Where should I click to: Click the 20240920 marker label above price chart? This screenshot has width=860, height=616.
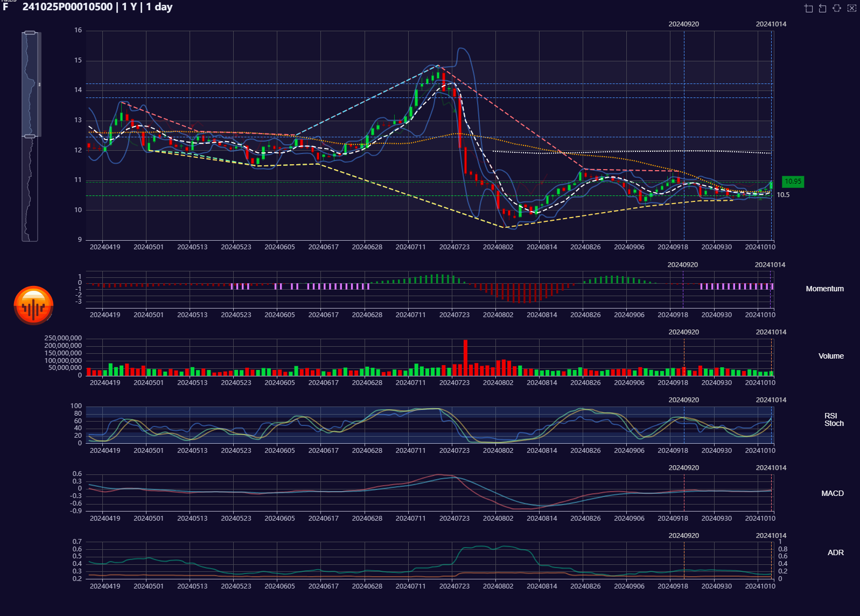[x=683, y=24]
